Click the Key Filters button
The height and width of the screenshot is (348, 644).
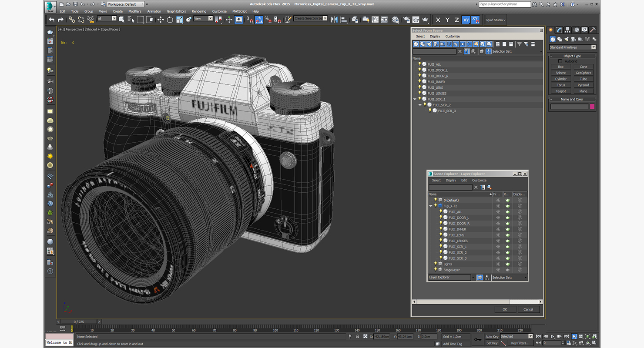click(520, 343)
